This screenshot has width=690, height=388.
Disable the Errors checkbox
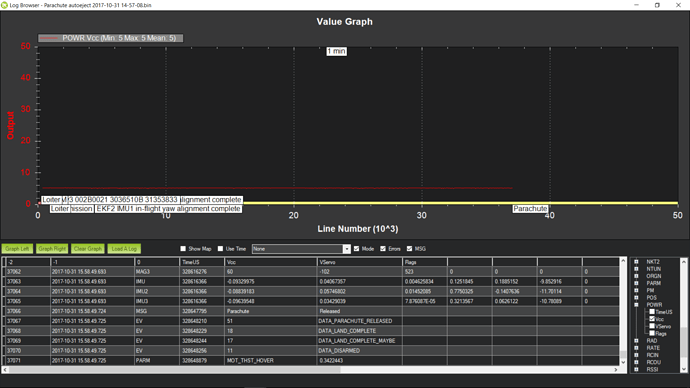pyautogui.click(x=383, y=249)
